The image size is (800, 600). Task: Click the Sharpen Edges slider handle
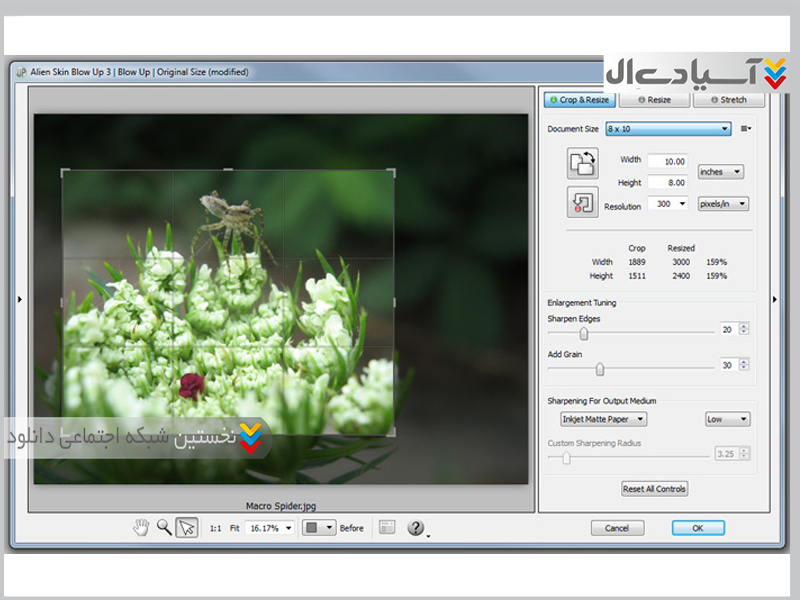tap(584, 334)
